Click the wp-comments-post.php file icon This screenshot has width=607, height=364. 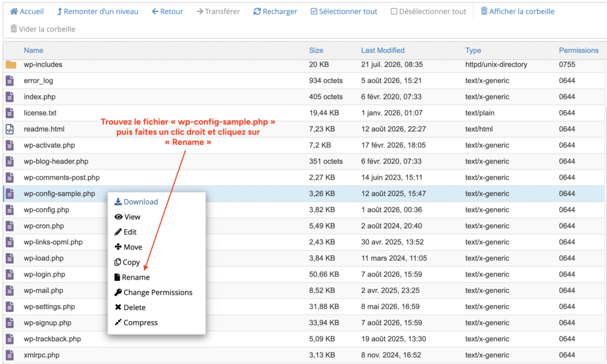(x=9, y=177)
